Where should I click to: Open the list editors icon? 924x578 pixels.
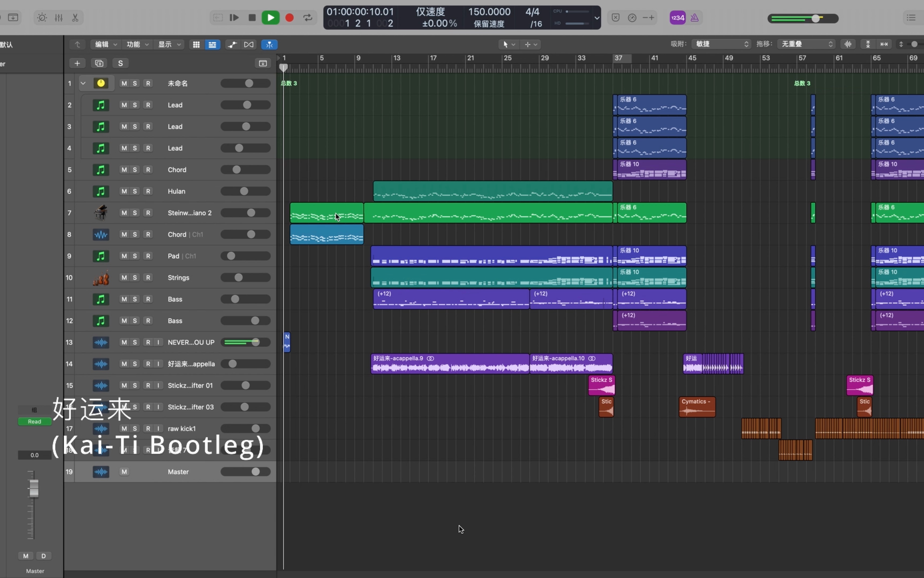911,18
